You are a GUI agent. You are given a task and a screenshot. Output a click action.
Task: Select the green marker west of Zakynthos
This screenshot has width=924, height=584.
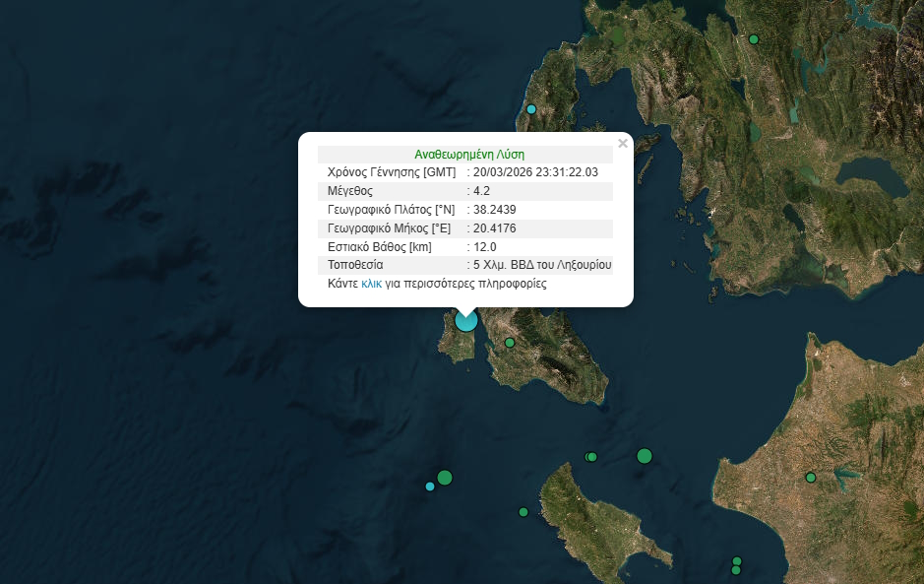524,512
